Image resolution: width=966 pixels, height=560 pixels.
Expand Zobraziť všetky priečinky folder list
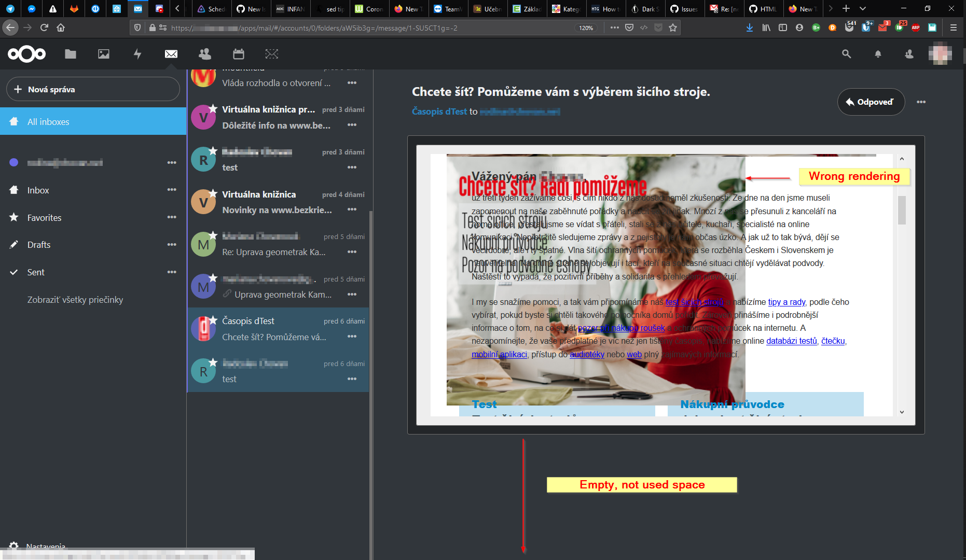[x=75, y=300]
